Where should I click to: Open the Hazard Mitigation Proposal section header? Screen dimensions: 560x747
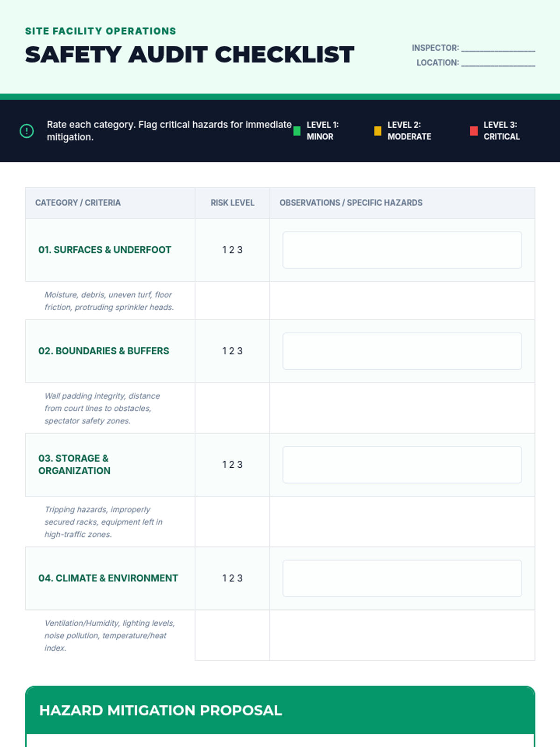(161, 710)
